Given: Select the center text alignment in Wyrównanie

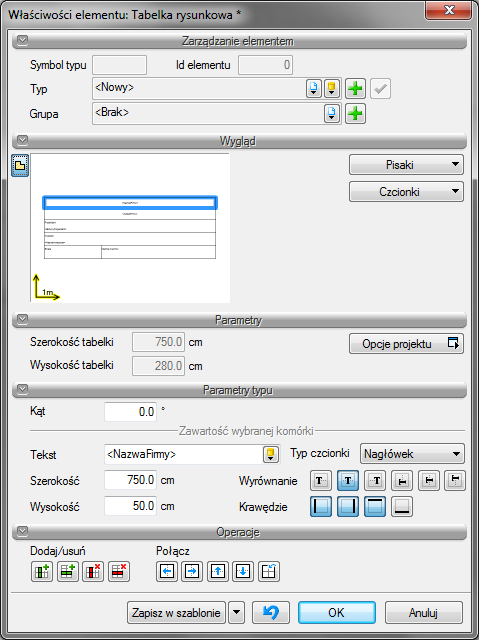Looking at the screenshot, I should point(348,480).
